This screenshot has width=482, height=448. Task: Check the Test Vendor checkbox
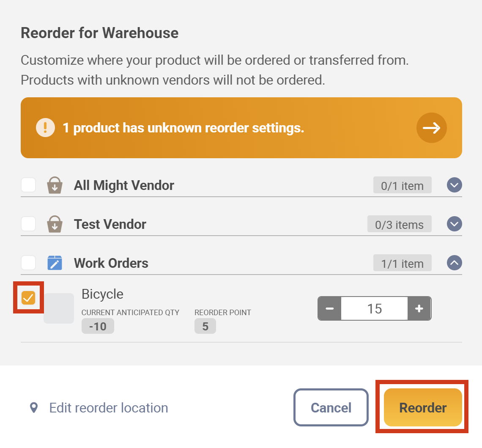pos(28,224)
